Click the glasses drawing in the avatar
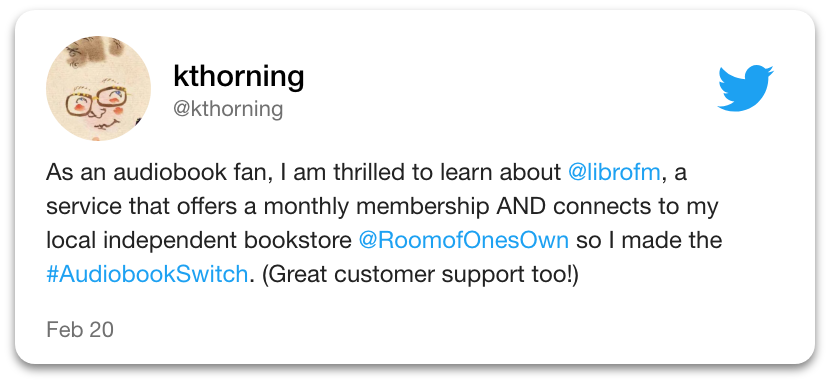The height and width of the screenshot is (384, 830). 97,101
